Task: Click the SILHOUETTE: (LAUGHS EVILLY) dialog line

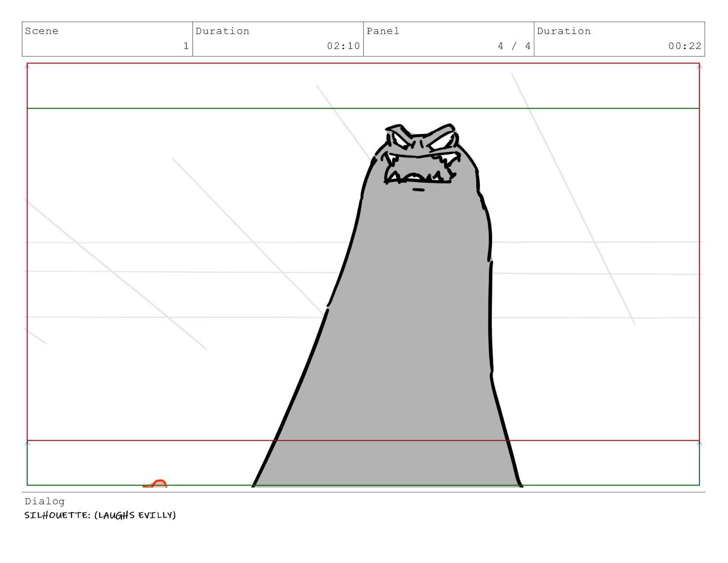Action: tap(100, 515)
